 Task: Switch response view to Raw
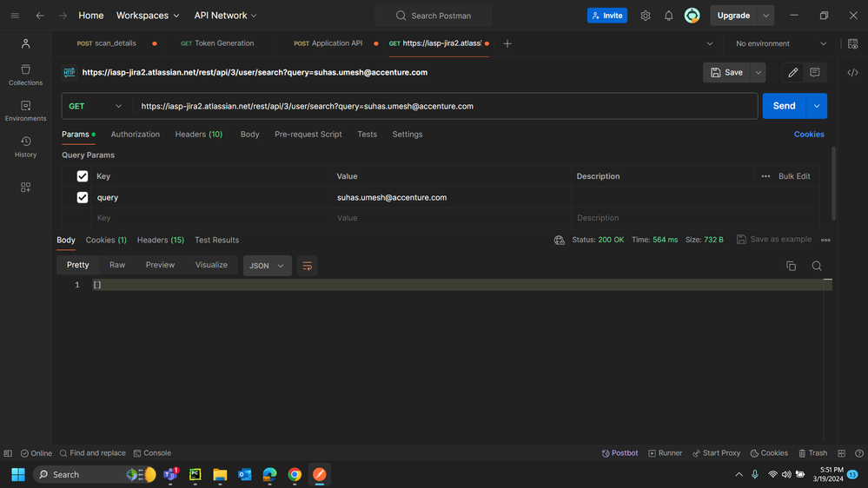coord(117,265)
